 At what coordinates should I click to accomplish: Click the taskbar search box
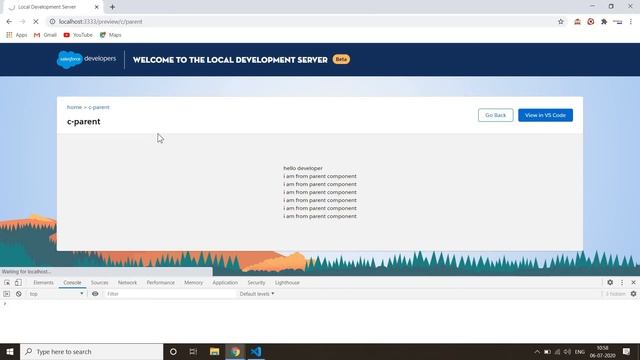[x=91, y=351]
